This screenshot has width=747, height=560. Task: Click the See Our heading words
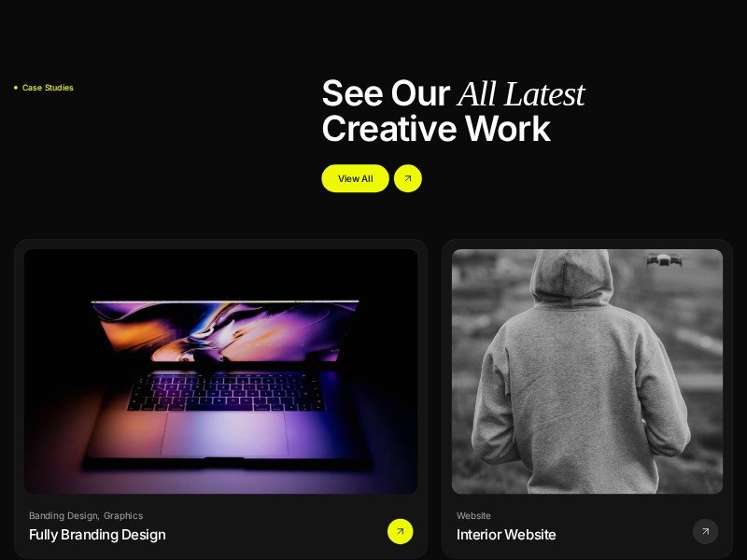pyautogui.click(x=386, y=93)
